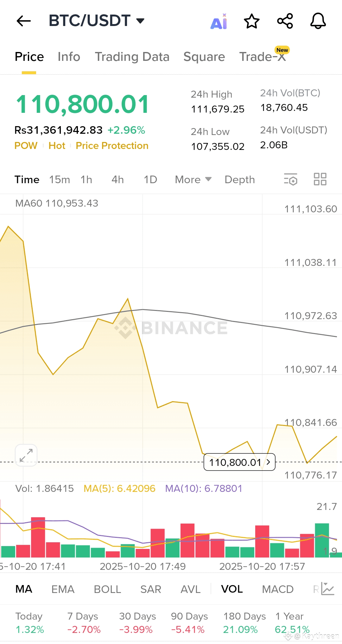Tap the grid layout icon

pyautogui.click(x=320, y=179)
